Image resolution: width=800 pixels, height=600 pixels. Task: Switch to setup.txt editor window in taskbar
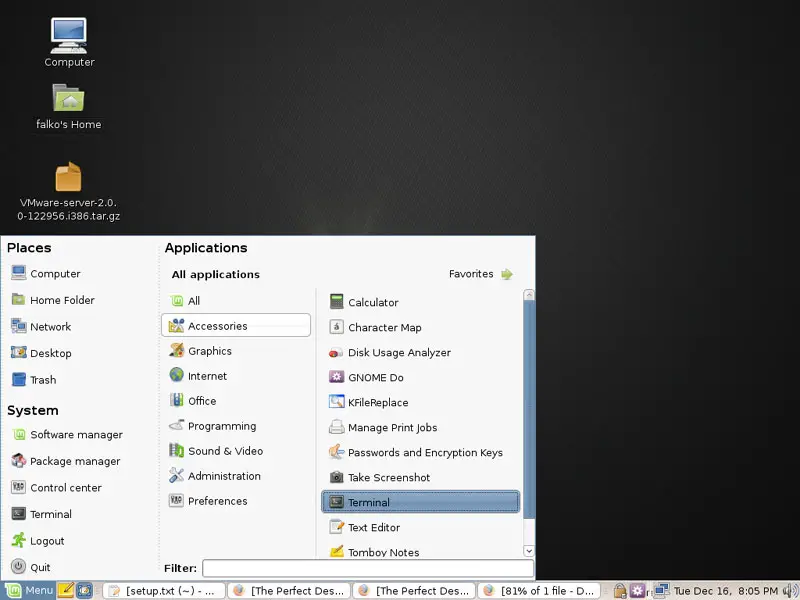pyautogui.click(x=164, y=591)
